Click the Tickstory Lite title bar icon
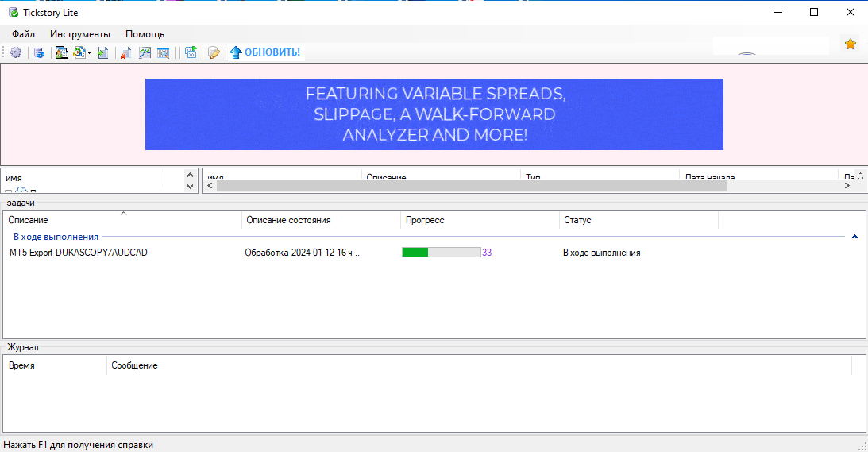This screenshot has width=868, height=452. [14, 12]
